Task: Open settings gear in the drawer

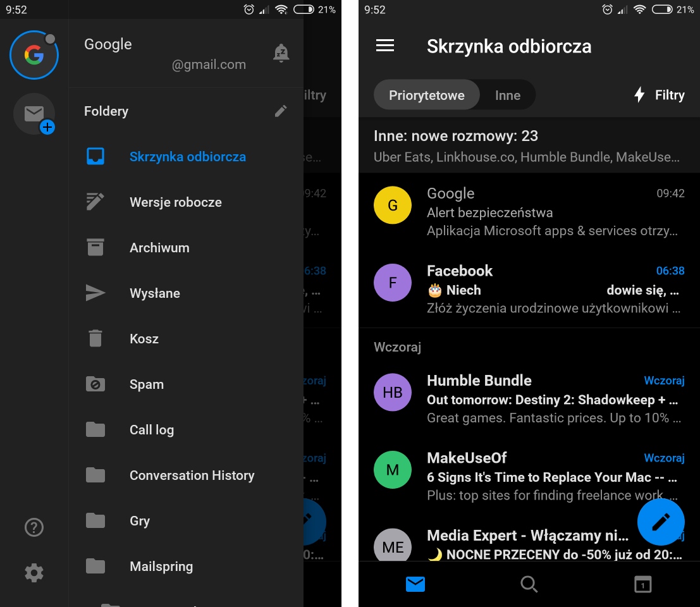Action: pyautogui.click(x=34, y=573)
